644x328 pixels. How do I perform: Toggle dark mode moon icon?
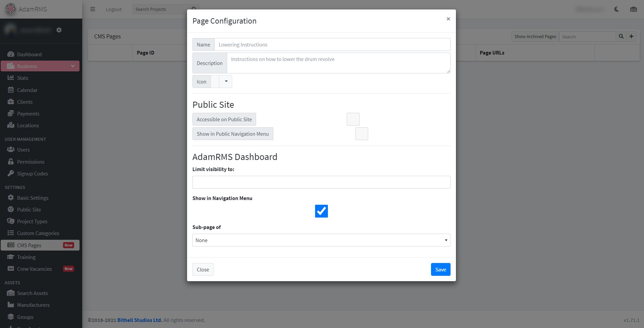click(x=616, y=9)
